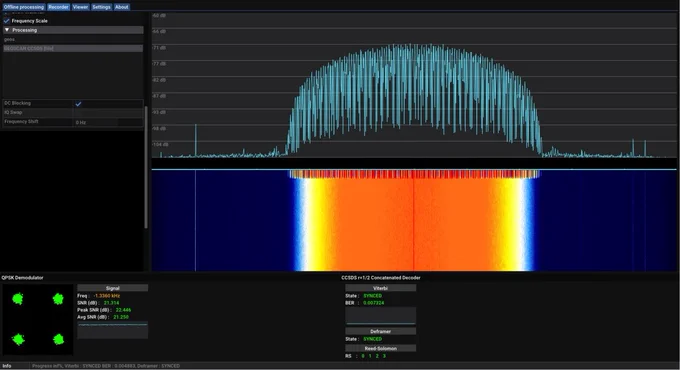Switch to the Recorder tab
The height and width of the screenshot is (370, 680).
pos(59,7)
